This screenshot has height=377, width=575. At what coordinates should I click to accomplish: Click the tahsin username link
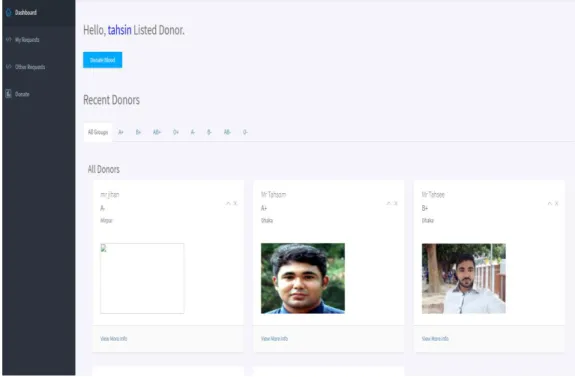[x=120, y=30]
